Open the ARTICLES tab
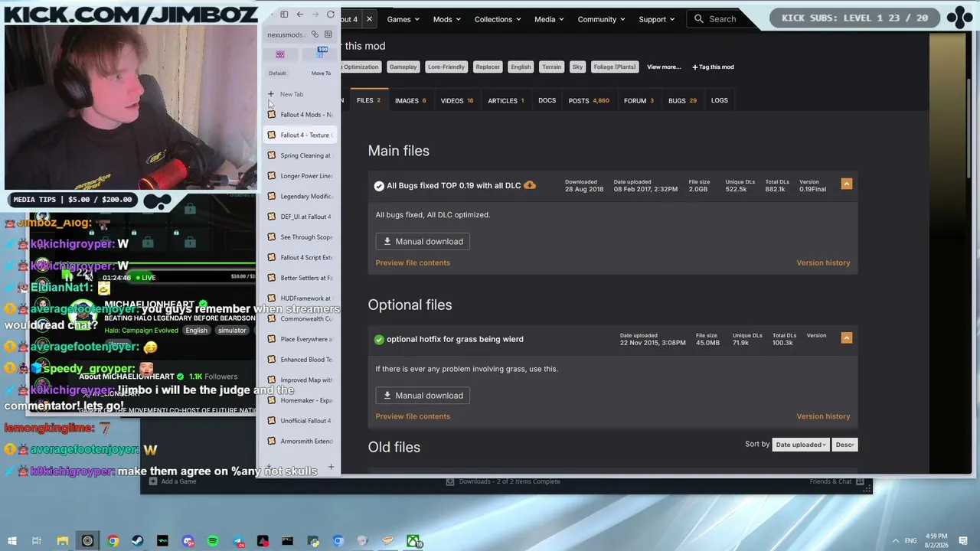 pos(506,100)
